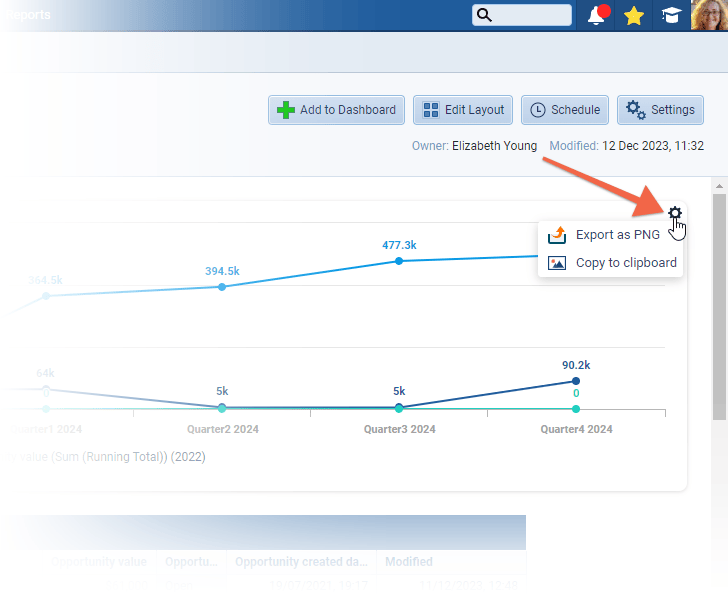
Task: Open the graduation cap learning icon
Action: coord(669,15)
